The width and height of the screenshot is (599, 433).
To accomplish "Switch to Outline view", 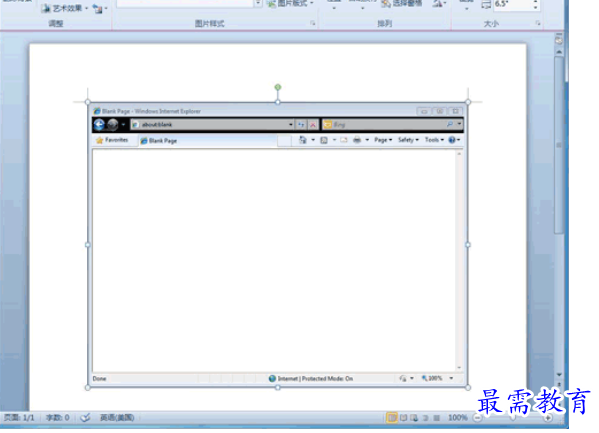I will pos(426,418).
